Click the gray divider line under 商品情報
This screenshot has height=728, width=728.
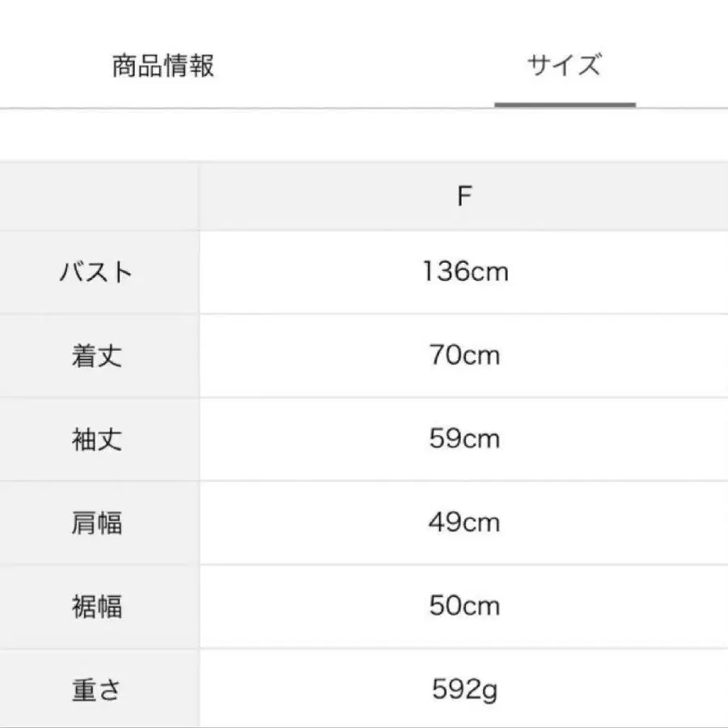tap(163, 108)
